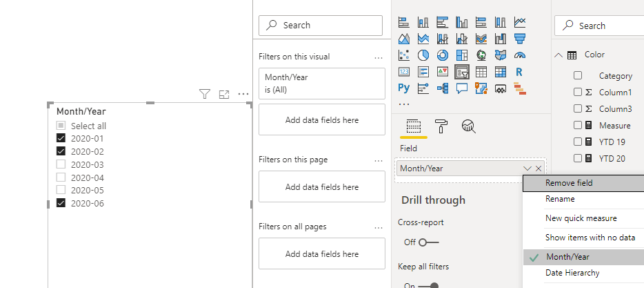
Task: Select the KPI visual
Action: [x=443, y=72]
